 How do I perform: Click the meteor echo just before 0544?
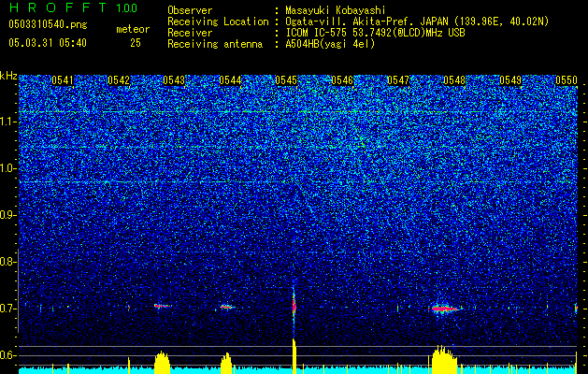point(227,307)
